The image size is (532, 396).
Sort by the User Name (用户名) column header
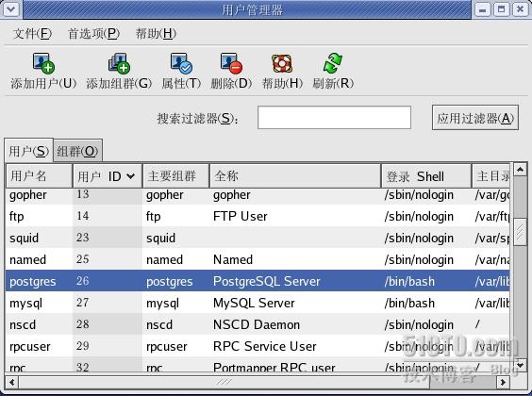(x=39, y=176)
